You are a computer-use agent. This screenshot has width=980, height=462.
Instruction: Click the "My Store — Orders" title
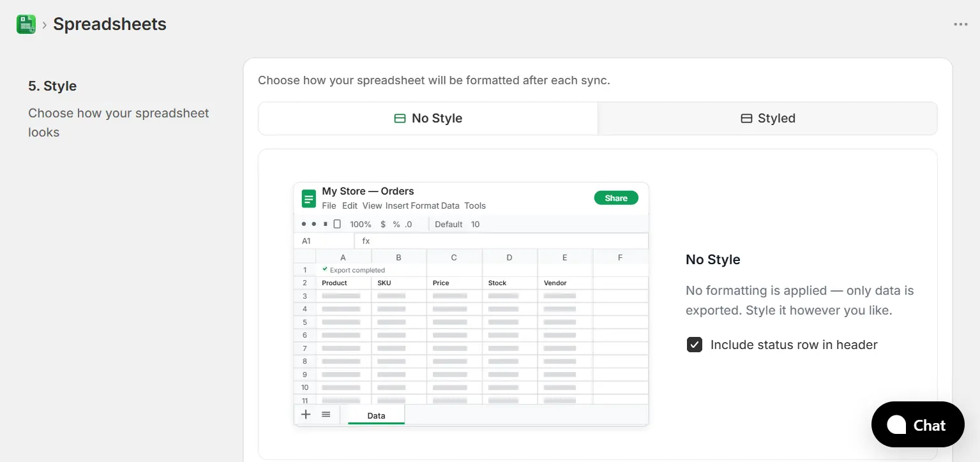(x=368, y=191)
